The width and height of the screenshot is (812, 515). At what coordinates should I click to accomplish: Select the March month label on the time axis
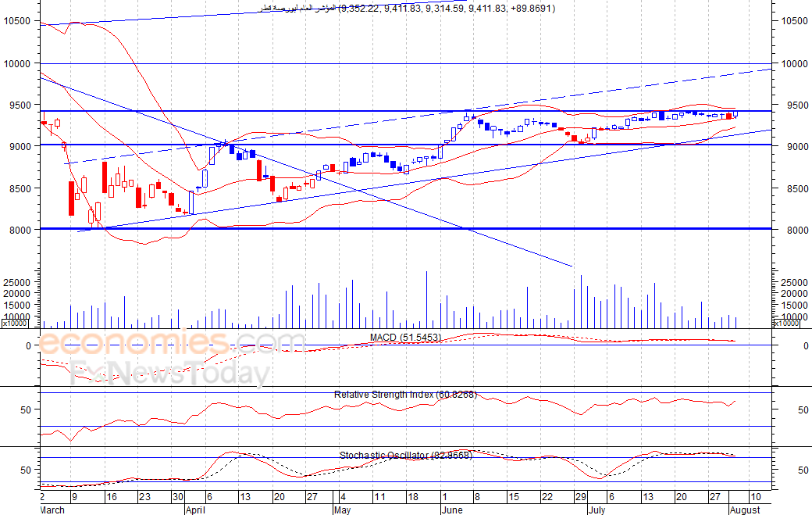(x=52, y=510)
